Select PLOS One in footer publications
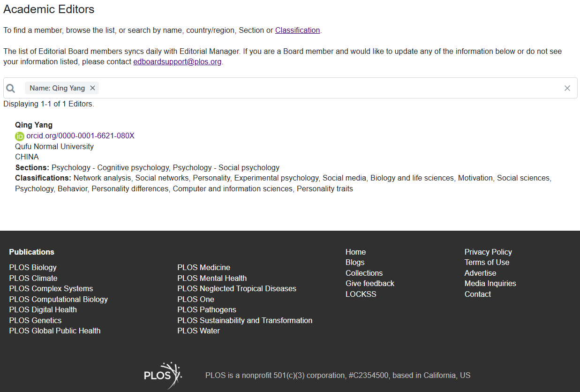 point(196,300)
